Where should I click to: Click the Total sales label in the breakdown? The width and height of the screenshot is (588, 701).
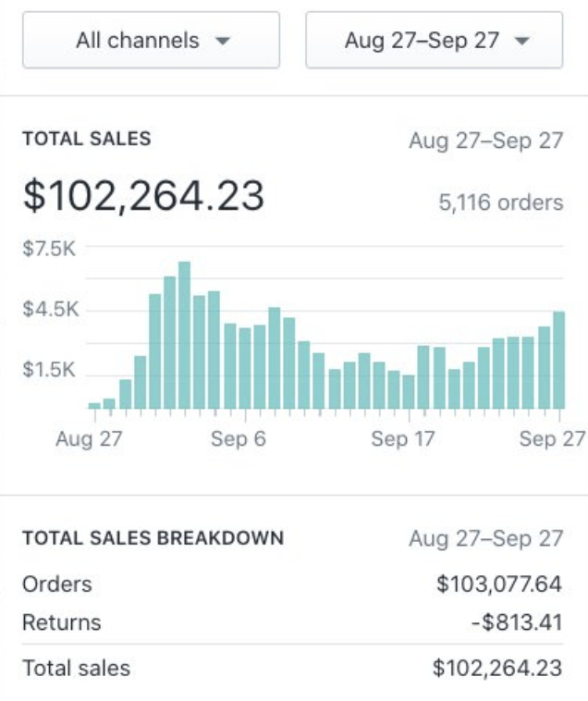click(x=76, y=668)
